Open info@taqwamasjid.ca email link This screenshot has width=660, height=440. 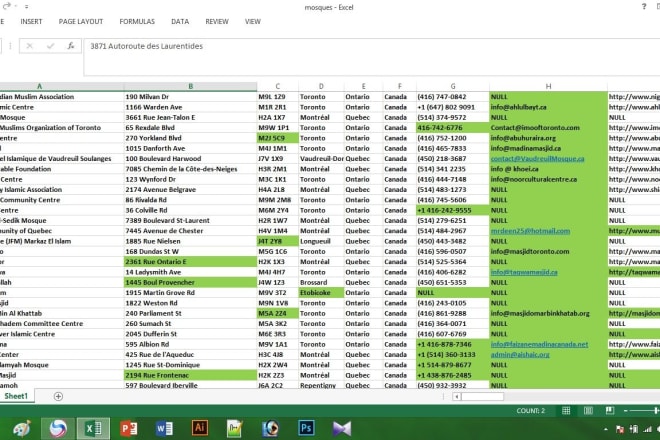(x=524, y=272)
